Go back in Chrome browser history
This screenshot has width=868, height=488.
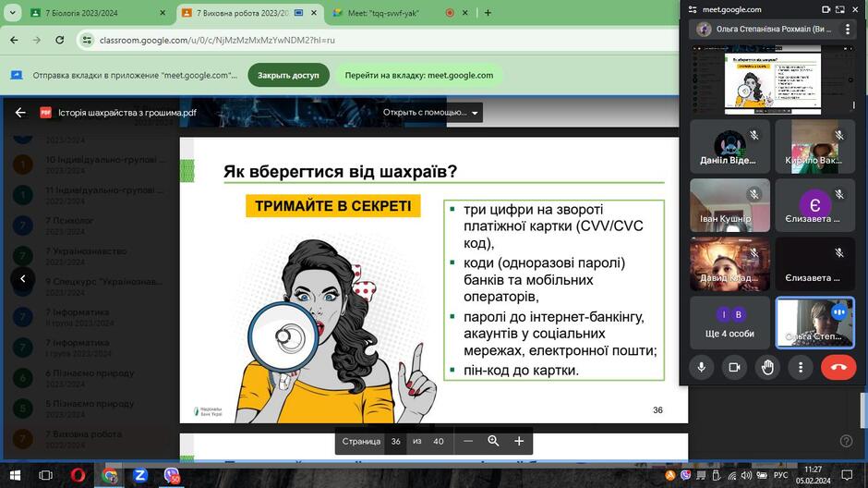point(15,40)
